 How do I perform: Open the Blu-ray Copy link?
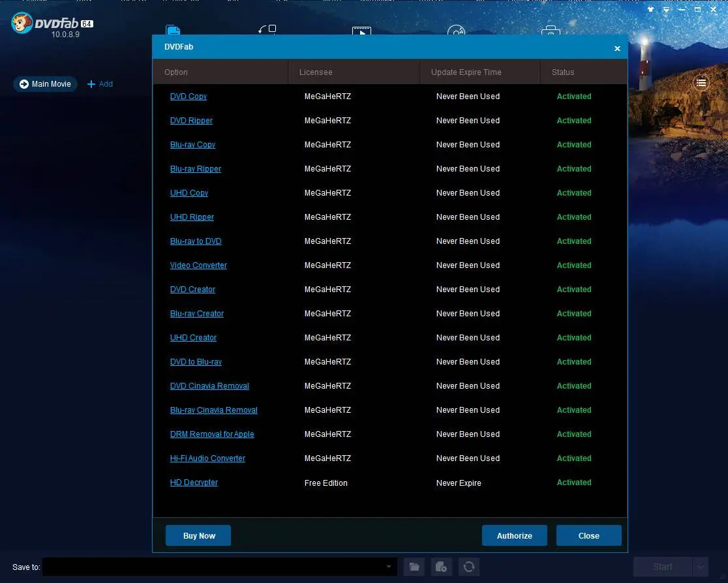pyautogui.click(x=192, y=145)
